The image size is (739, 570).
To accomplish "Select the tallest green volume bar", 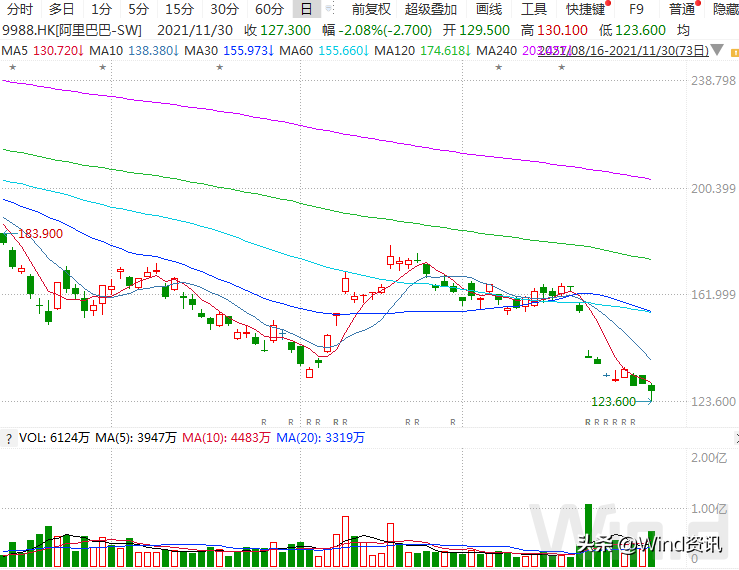I will 588,536.
